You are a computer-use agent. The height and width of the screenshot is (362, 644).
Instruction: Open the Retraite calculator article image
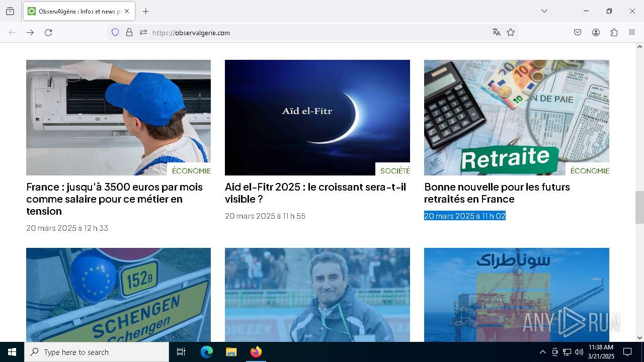click(517, 118)
